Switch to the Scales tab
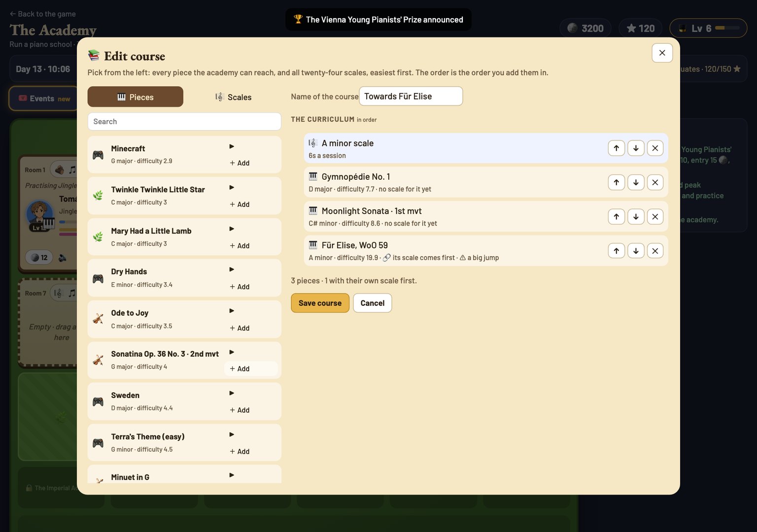 (x=234, y=97)
